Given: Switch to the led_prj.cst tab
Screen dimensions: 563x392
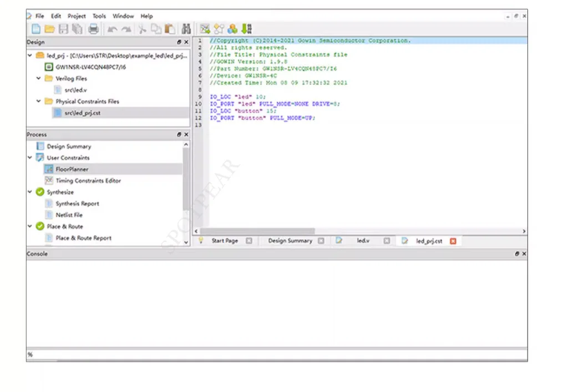Looking at the screenshot, I should (429, 241).
